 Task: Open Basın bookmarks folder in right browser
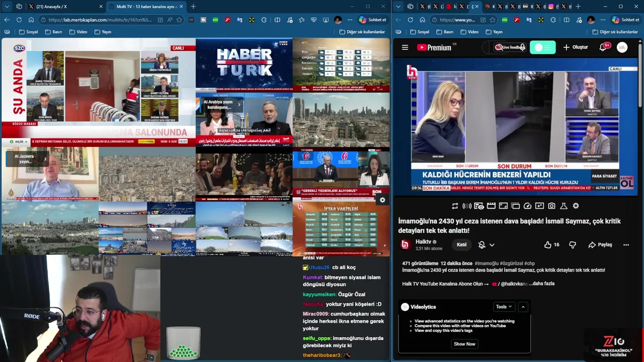[444, 32]
